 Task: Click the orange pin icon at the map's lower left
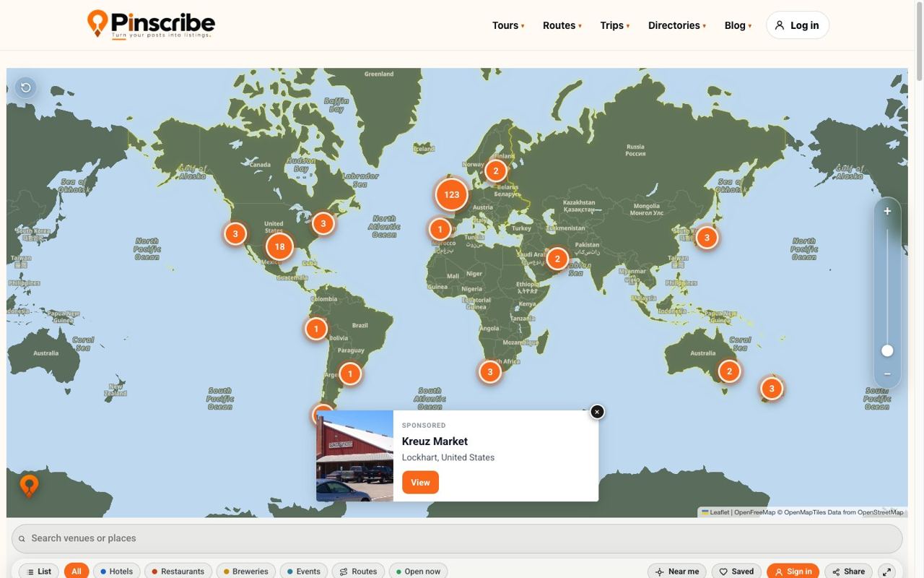click(x=29, y=486)
